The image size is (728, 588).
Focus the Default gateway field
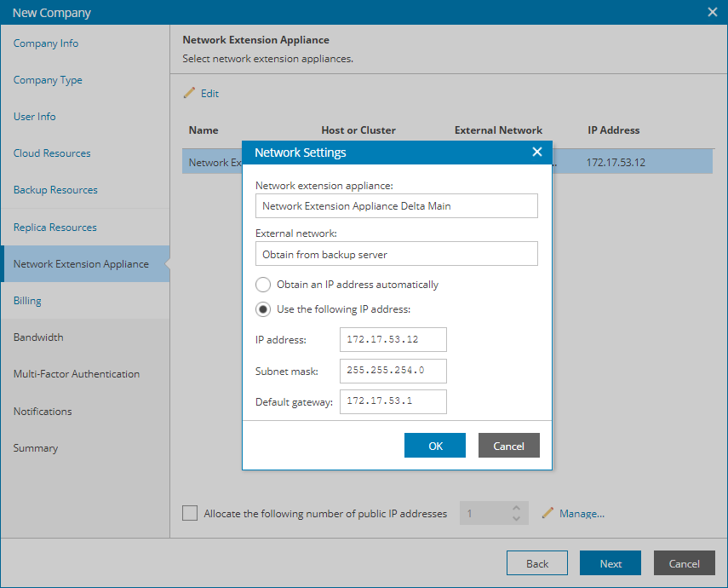pos(393,401)
